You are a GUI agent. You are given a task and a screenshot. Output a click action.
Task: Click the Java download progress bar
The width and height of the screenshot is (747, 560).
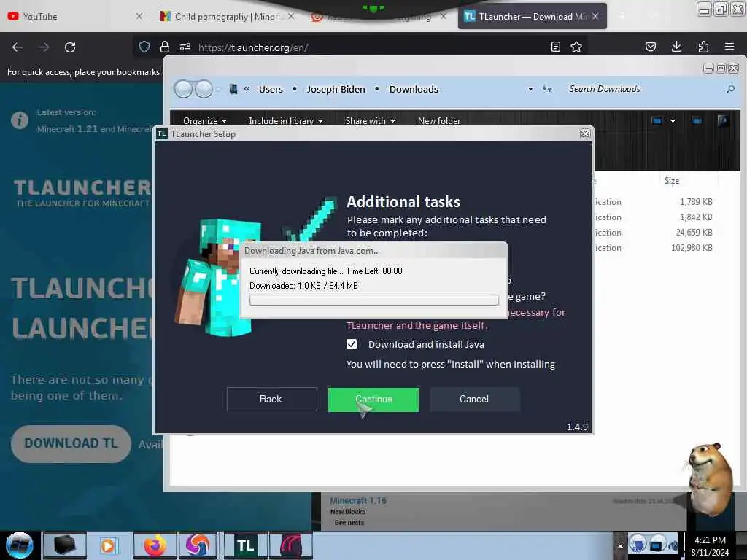pyautogui.click(x=374, y=300)
